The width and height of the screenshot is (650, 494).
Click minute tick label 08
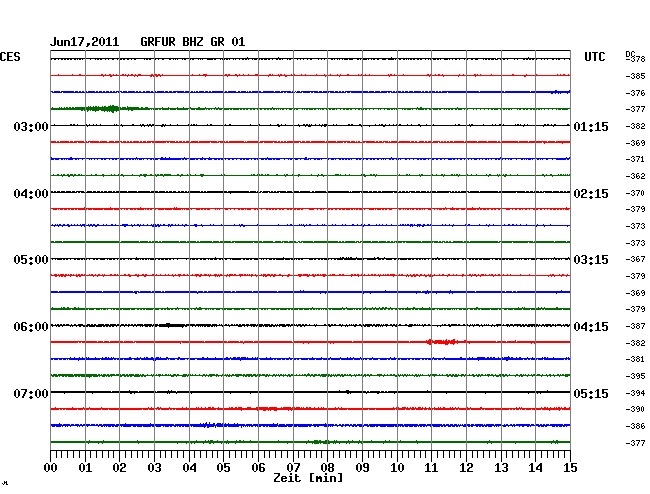(x=327, y=467)
